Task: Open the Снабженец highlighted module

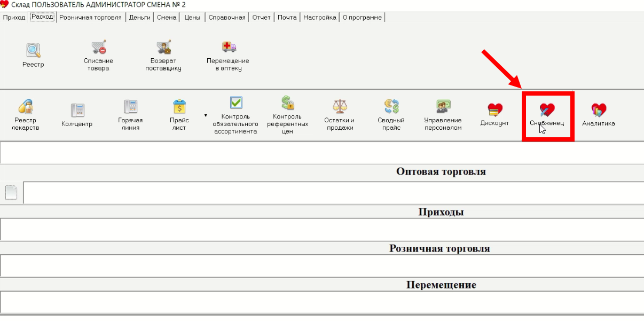Action: (x=547, y=112)
